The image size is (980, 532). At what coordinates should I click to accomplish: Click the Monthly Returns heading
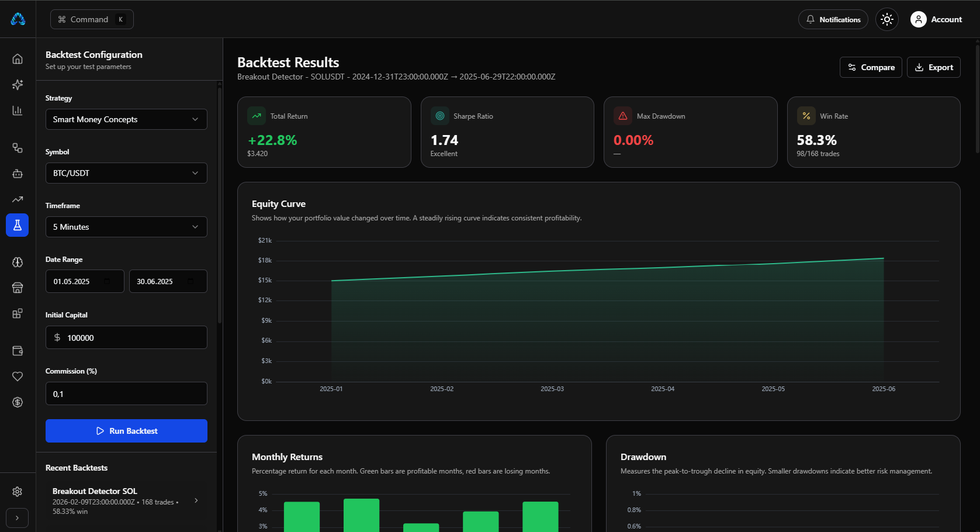(x=287, y=457)
